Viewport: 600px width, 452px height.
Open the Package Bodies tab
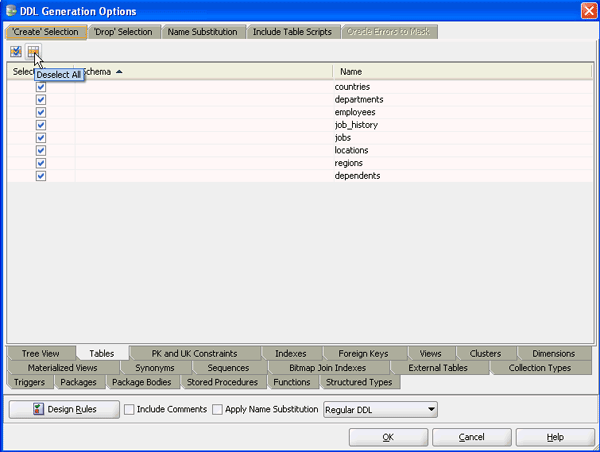[142, 382]
